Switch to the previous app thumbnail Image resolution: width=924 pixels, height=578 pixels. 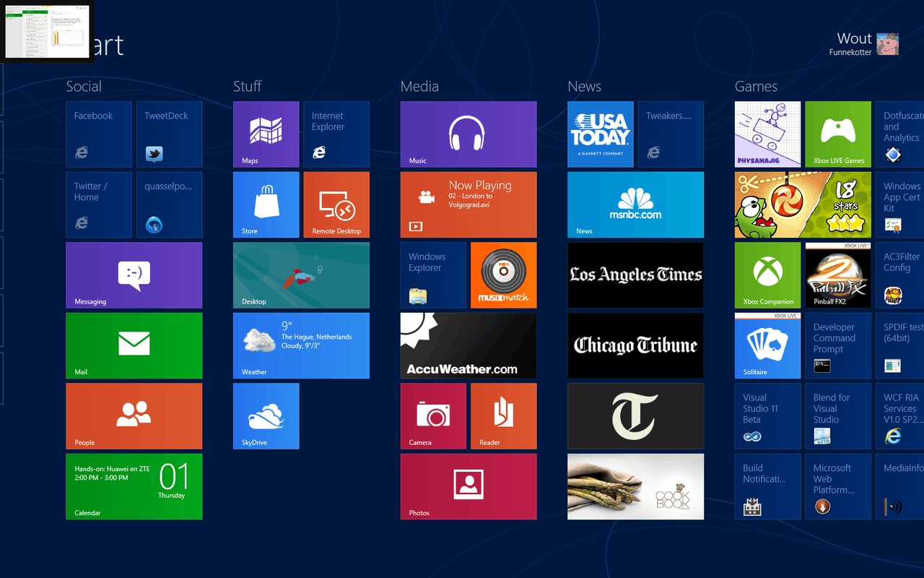(x=47, y=31)
